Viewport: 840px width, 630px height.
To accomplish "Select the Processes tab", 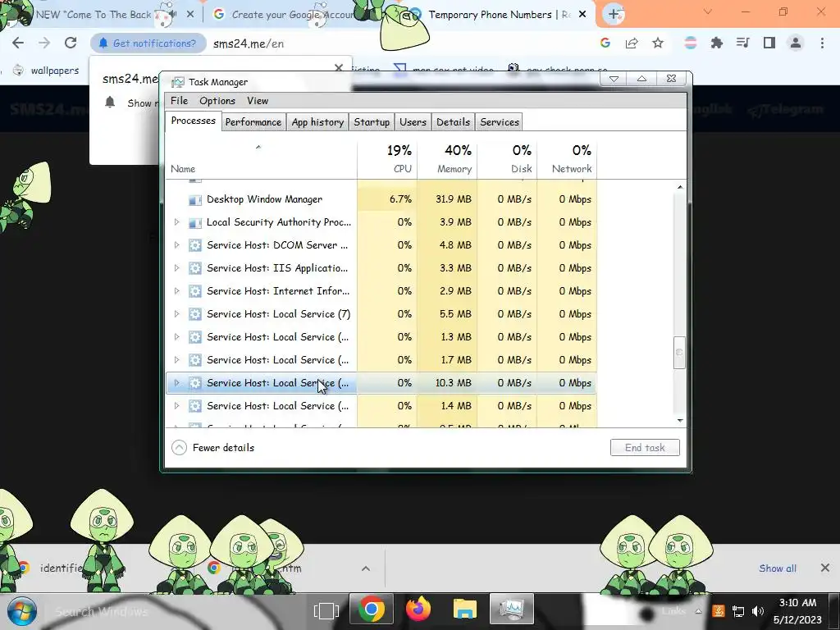I will pyautogui.click(x=193, y=121).
